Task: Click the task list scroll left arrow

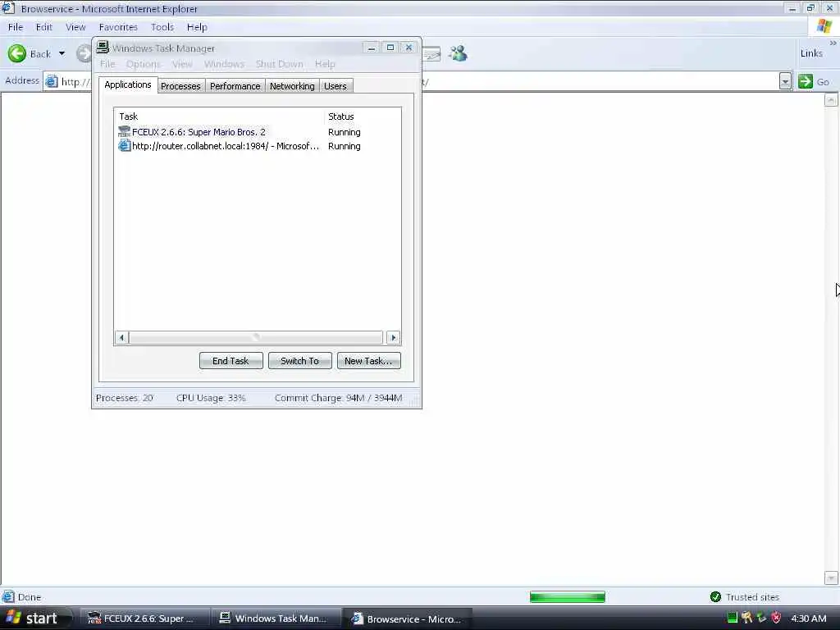Action: tap(121, 337)
